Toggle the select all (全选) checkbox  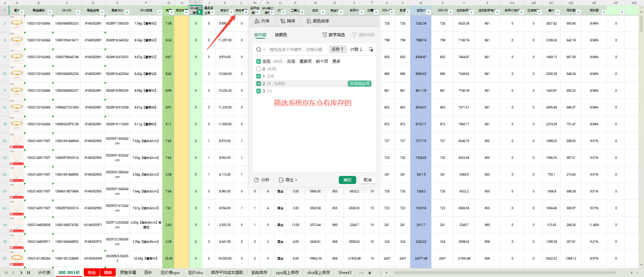coord(259,61)
